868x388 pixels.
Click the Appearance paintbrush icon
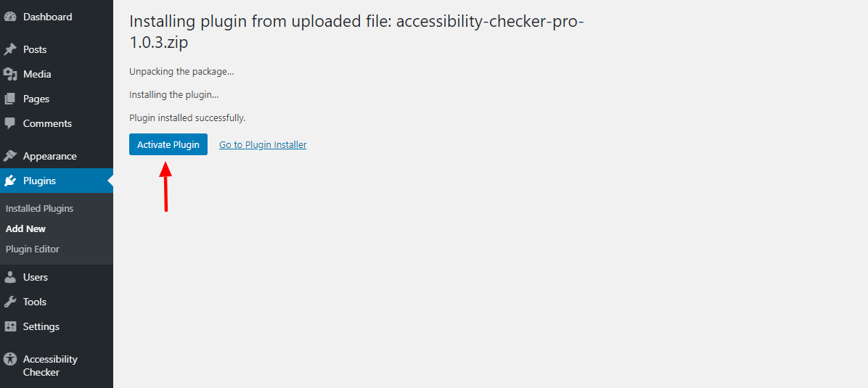[10, 156]
